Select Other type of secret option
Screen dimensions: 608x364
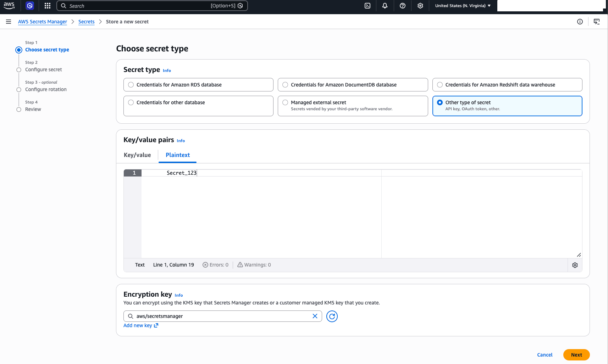[507, 106]
